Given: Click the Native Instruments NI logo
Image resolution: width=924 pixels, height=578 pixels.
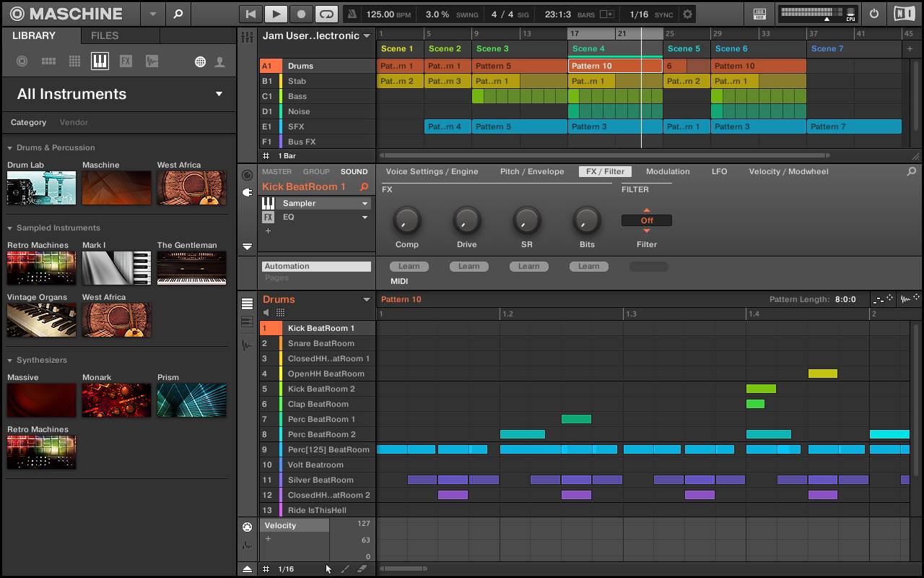Looking at the screenshot, I should click(x=903, y=13).
